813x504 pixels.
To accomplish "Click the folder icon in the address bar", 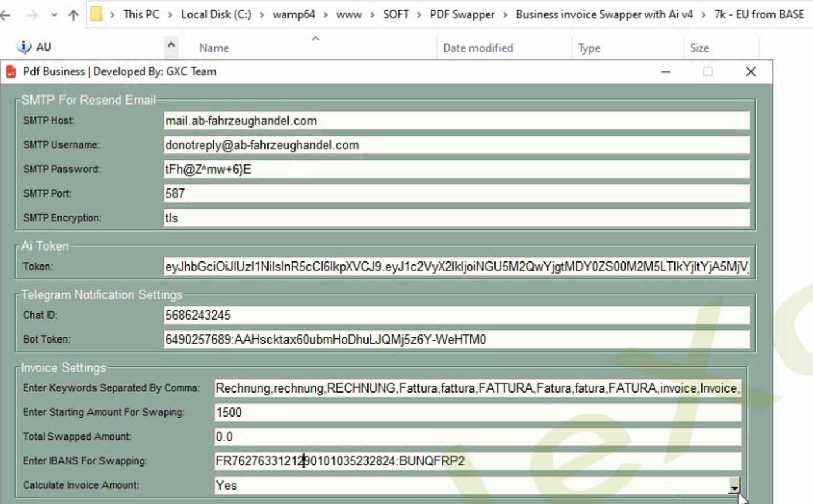I will [x=97, y=14].
